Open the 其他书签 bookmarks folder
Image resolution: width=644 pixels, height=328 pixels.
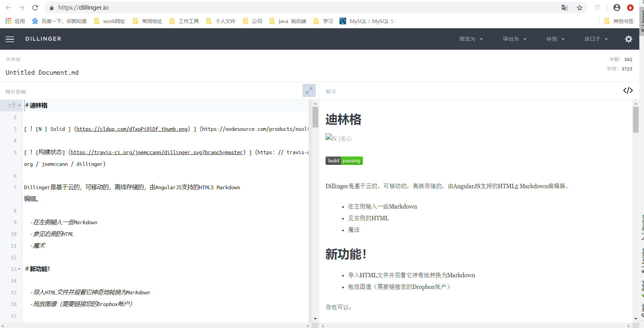point(619,21)
